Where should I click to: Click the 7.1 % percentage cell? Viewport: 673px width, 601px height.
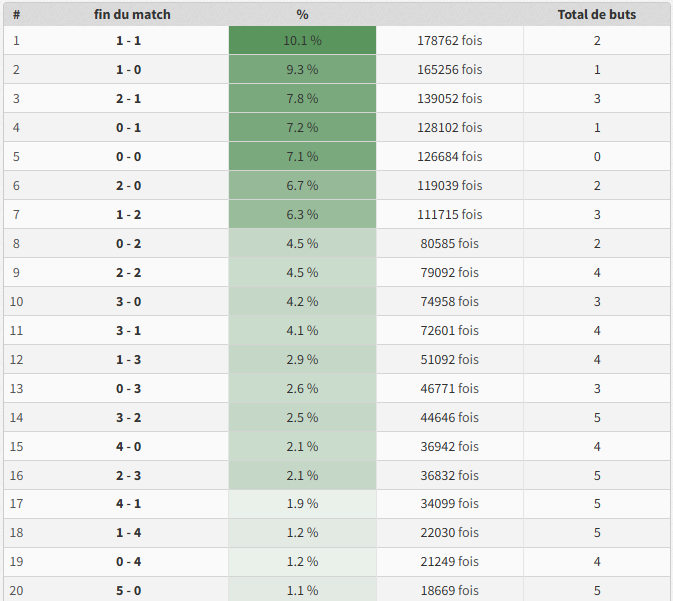pyautogui.click(x=302, y=157)
